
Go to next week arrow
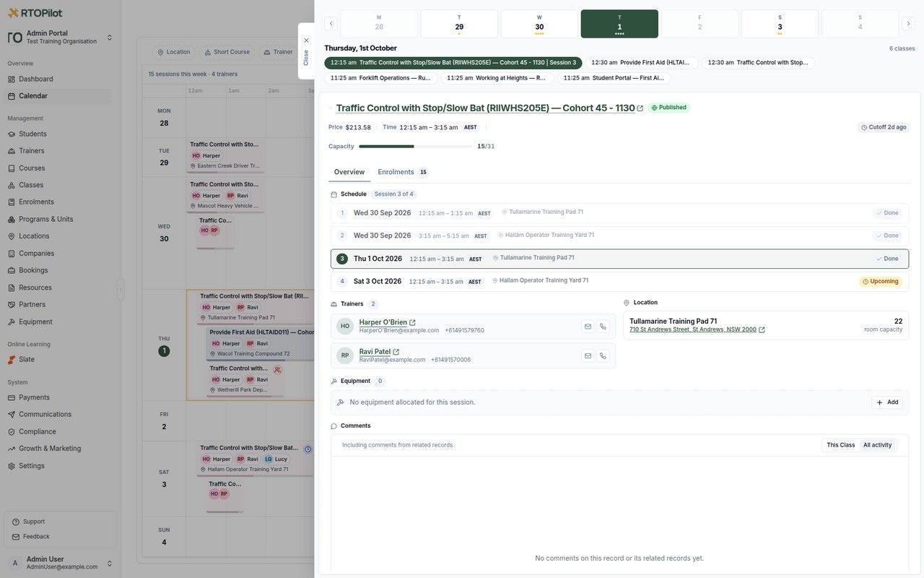tap(908, 24)
